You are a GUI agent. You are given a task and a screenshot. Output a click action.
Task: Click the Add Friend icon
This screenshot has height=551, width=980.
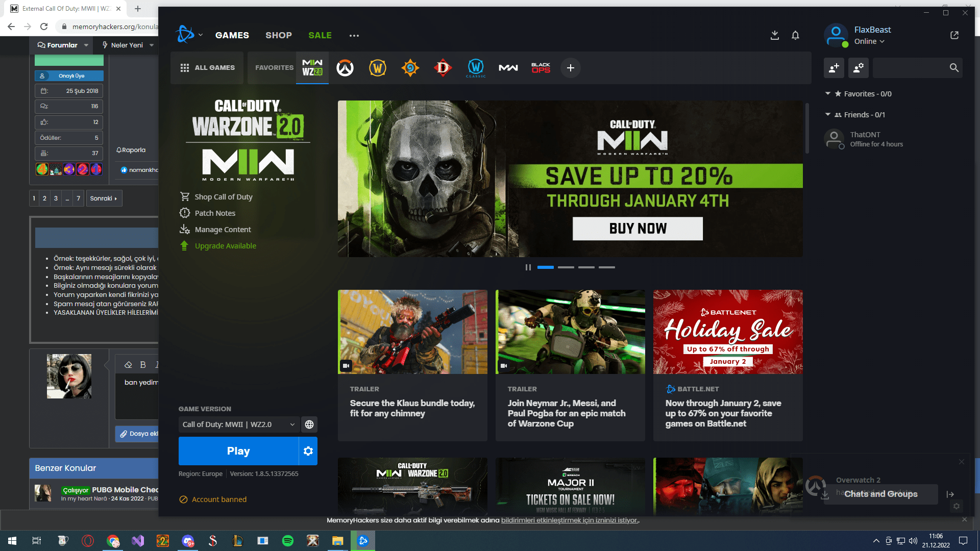[834, 68]
